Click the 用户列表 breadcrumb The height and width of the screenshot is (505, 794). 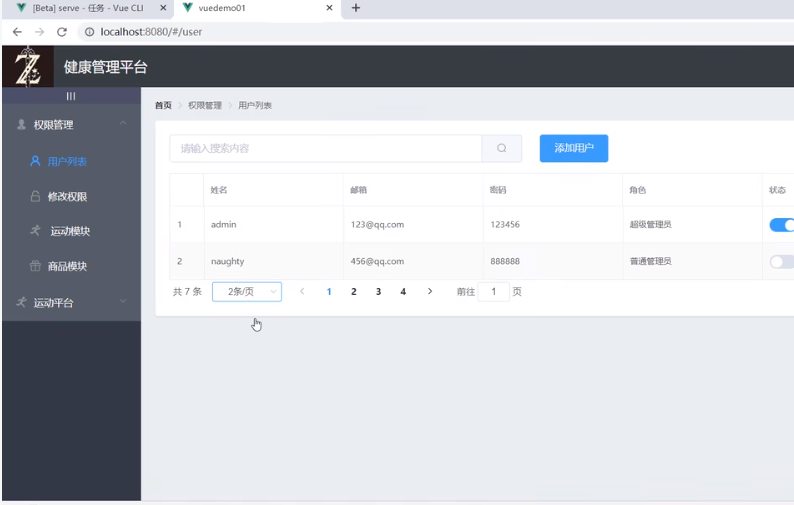pyautogui.click(x=255, y=105)
